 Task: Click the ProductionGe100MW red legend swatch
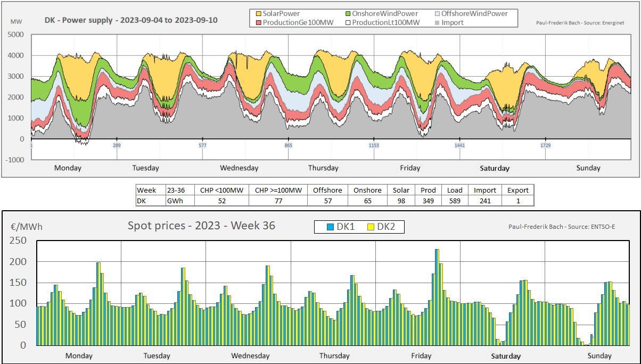pyautogui.click(x=259, y=22)
